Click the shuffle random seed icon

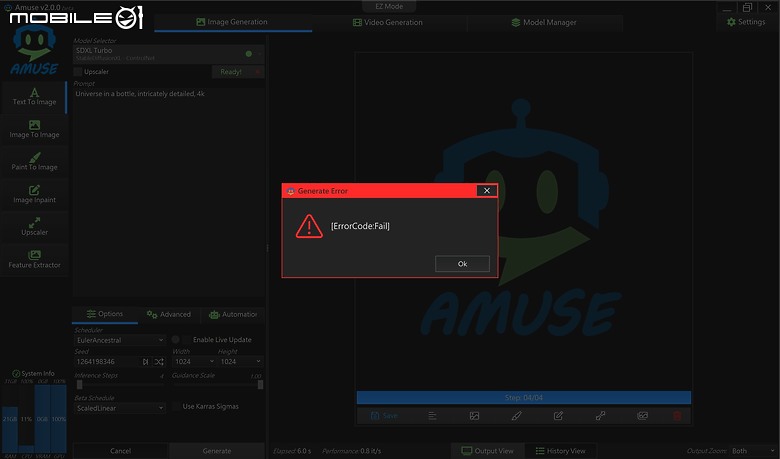pyautogui.click(x=159, y=362)
